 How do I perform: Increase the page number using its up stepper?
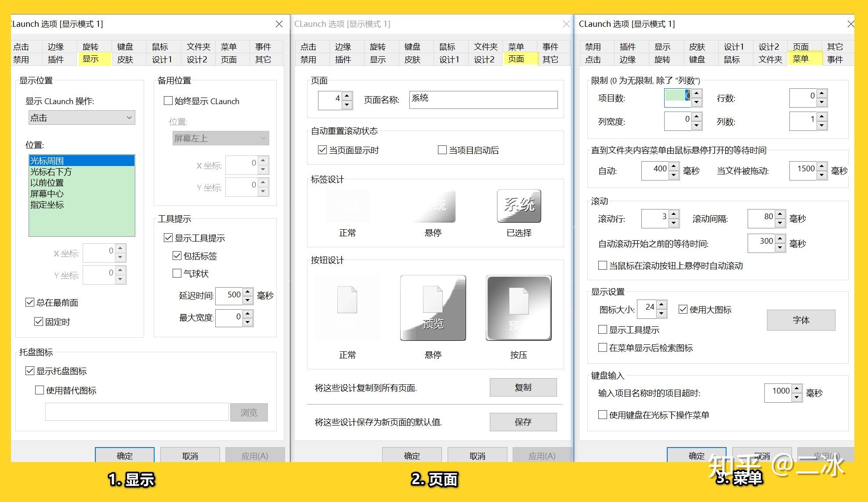tap(347, 95)
